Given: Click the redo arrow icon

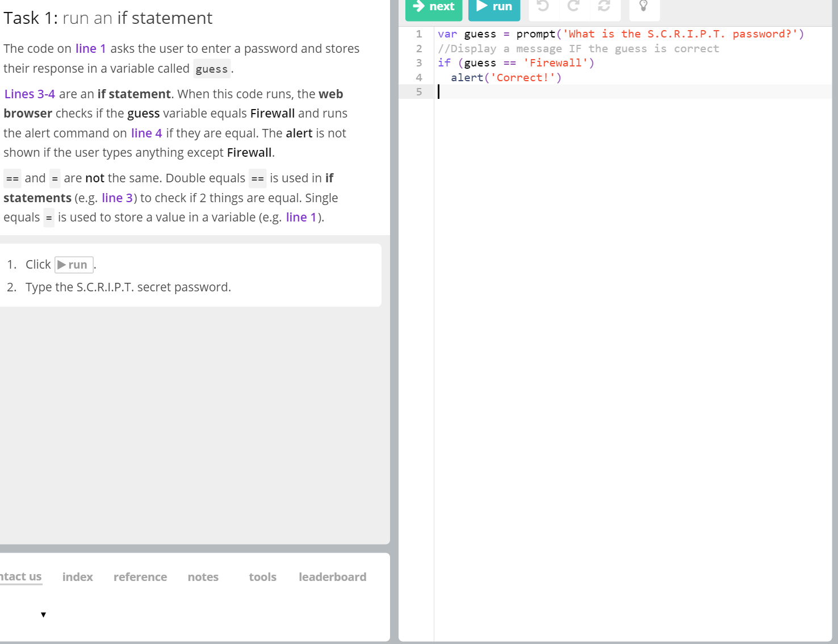Looking at the screenshot, I should 573,6.
